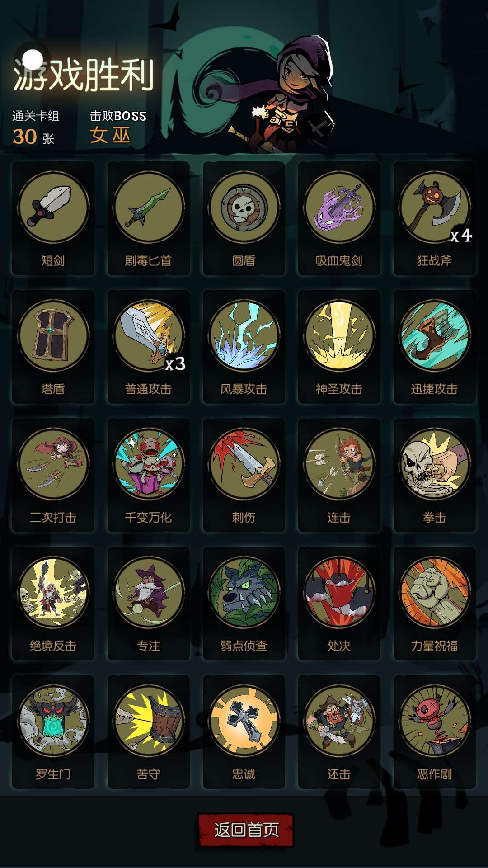The height and width of the screenshot is (868, 488).
Task: Open the 迅捷攻击 card
Action: tap(435, 347)
